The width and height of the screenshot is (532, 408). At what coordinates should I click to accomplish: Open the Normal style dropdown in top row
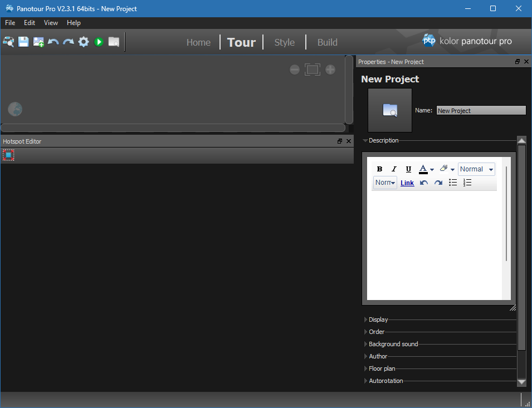[476, 169]
